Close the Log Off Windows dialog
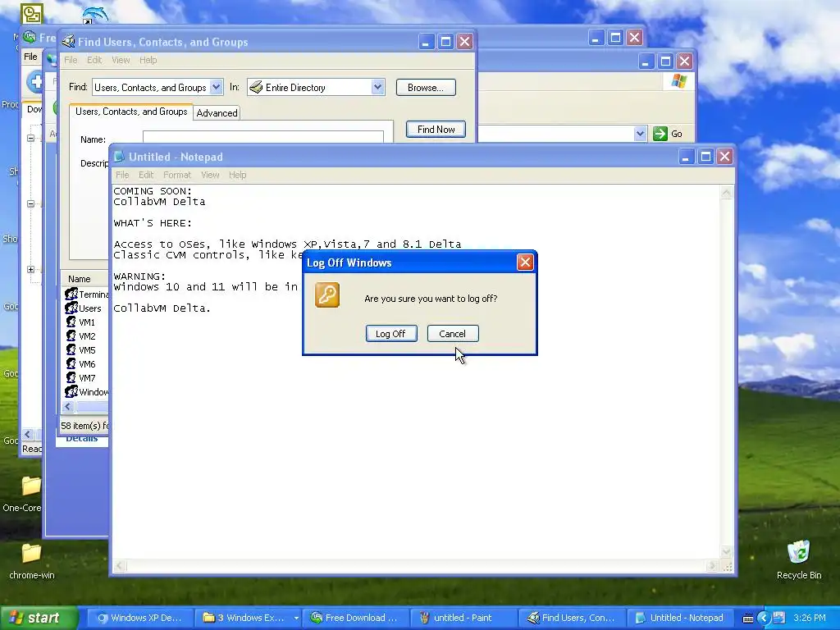This screenshot has height=630, width=840. tap(525, 262)
